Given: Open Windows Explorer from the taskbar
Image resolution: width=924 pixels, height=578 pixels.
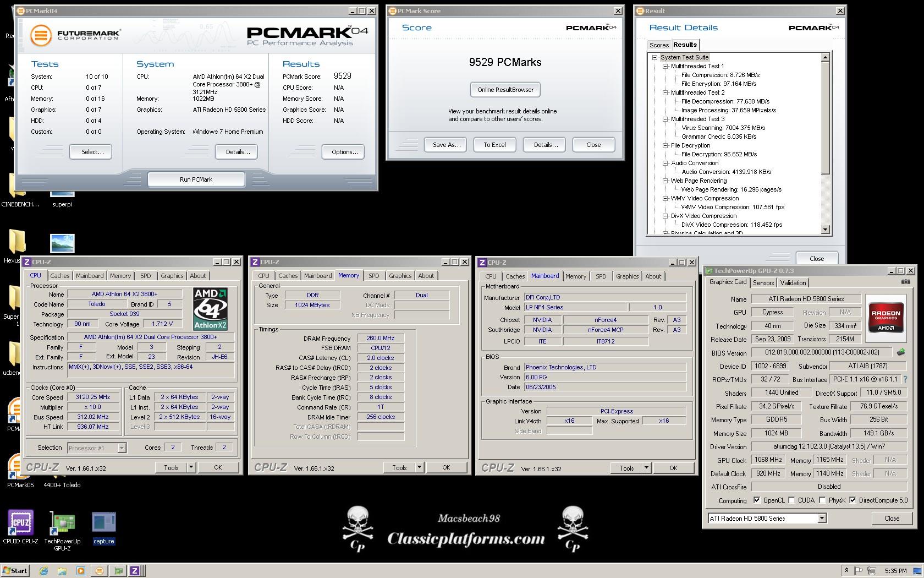Looking at the screenshot, I should [62, 571].
